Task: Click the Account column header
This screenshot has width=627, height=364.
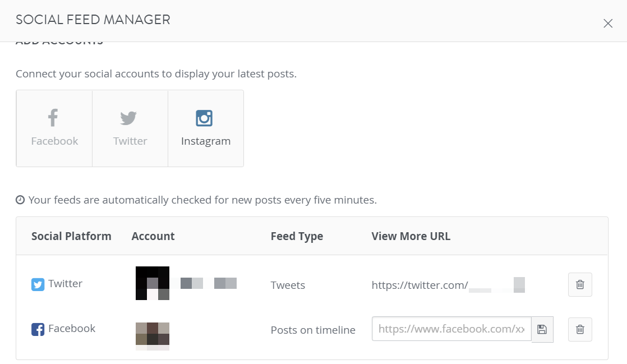Action: (x=153, y=236)
